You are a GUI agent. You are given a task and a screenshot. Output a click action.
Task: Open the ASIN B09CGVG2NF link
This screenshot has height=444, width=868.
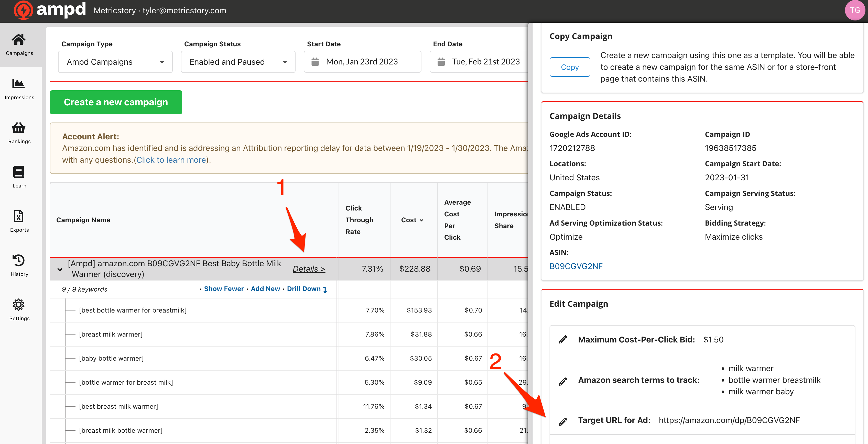pyautogui.click(x=576, y=266)
